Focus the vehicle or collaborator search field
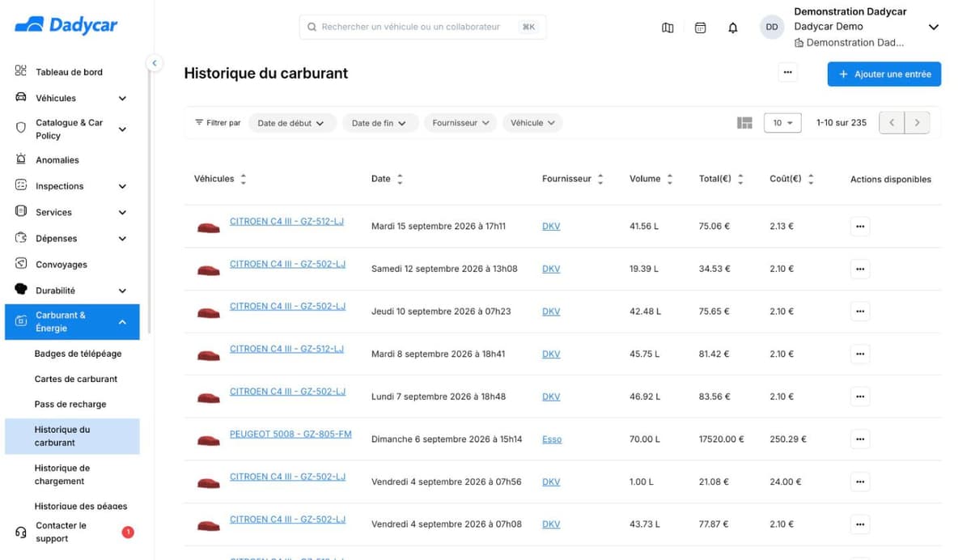This screenshot has width=971, height=560. [x=422, y=27]
